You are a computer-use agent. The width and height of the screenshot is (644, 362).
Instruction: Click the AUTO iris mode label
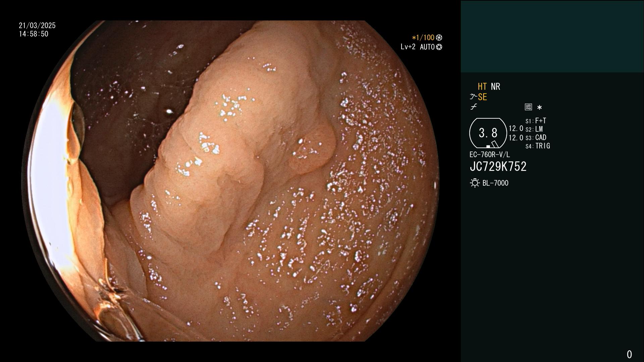pos(427,47)
